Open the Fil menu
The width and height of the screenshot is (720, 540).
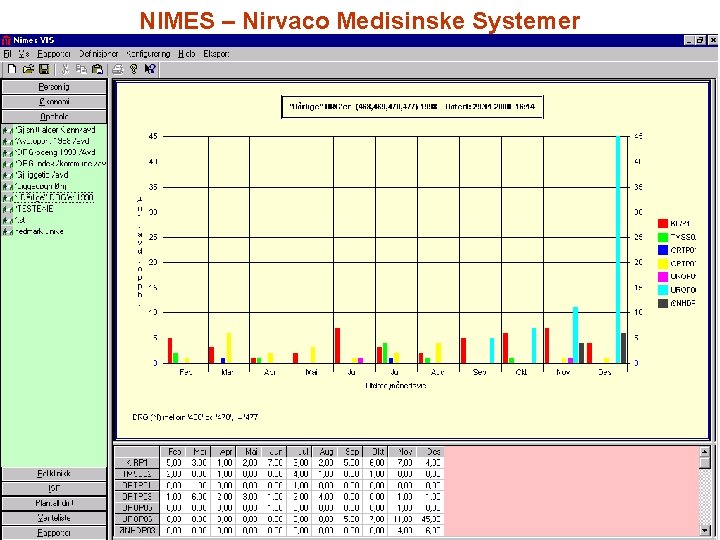coord(7,54)
